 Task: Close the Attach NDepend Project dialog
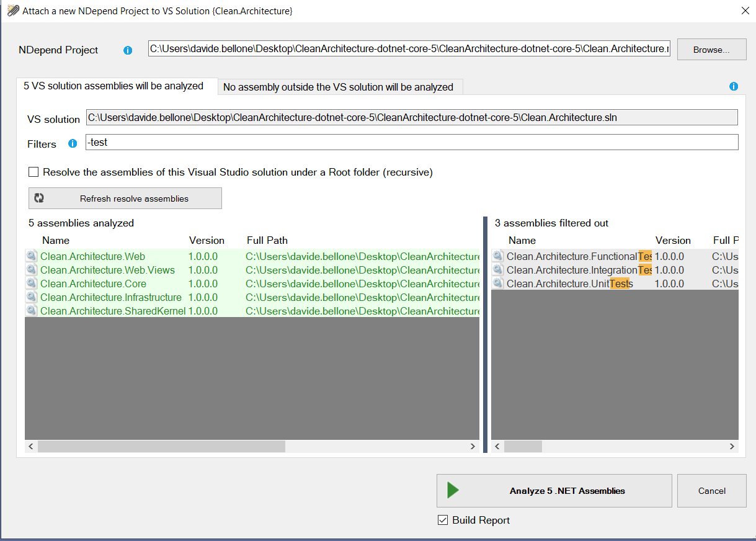(745, 11)
